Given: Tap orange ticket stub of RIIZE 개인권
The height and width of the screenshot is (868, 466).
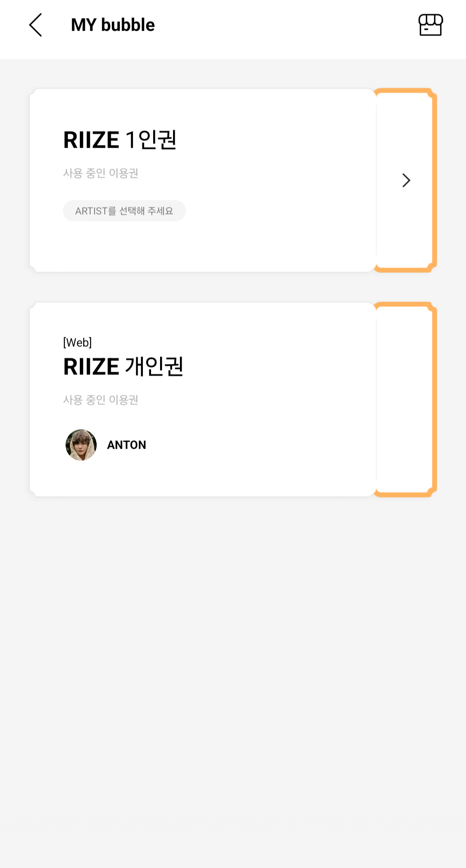Looking at the screenshot, I should (406, 399).
